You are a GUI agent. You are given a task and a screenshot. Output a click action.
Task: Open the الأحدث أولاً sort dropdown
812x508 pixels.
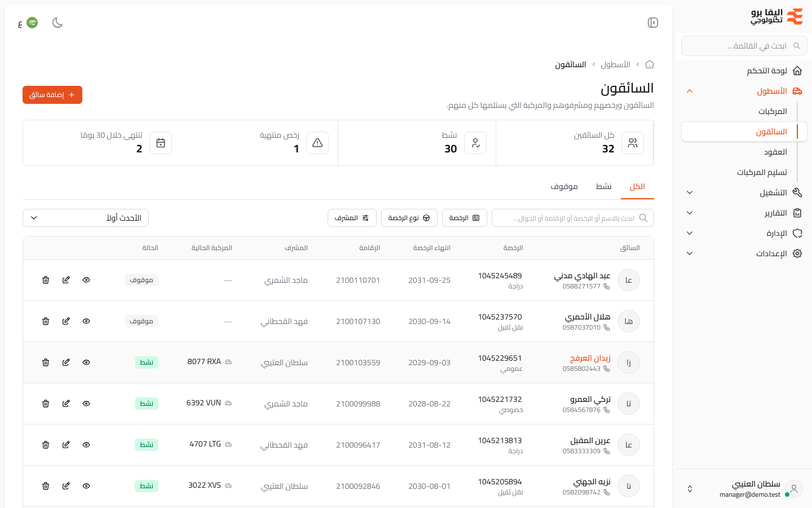(x=86, y=218)
